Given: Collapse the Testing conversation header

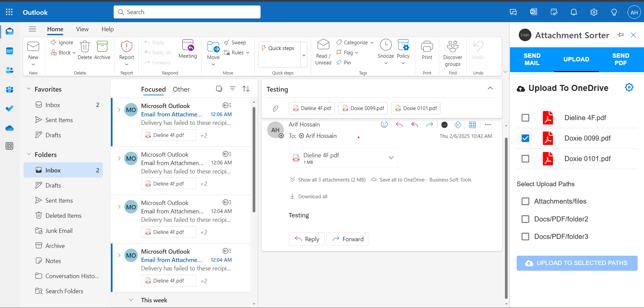Looking at the screenshot, I should coord(490,88).
